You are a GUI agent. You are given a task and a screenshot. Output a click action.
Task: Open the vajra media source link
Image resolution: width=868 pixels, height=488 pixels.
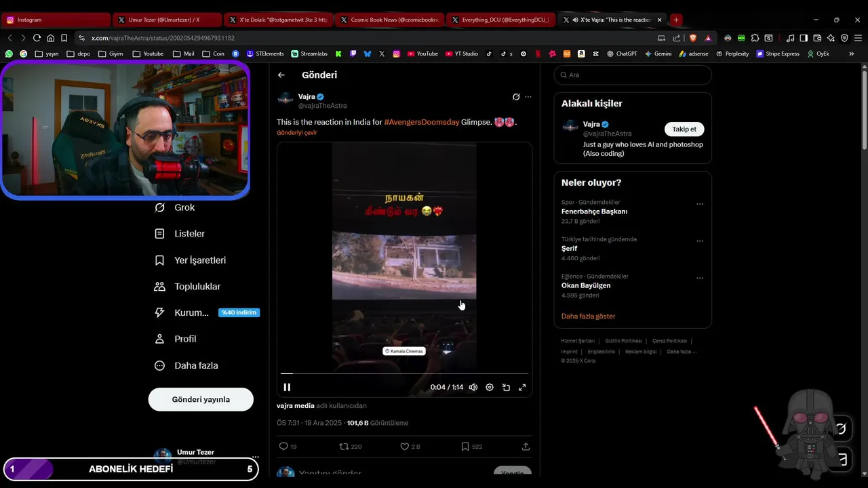point(296,406)
